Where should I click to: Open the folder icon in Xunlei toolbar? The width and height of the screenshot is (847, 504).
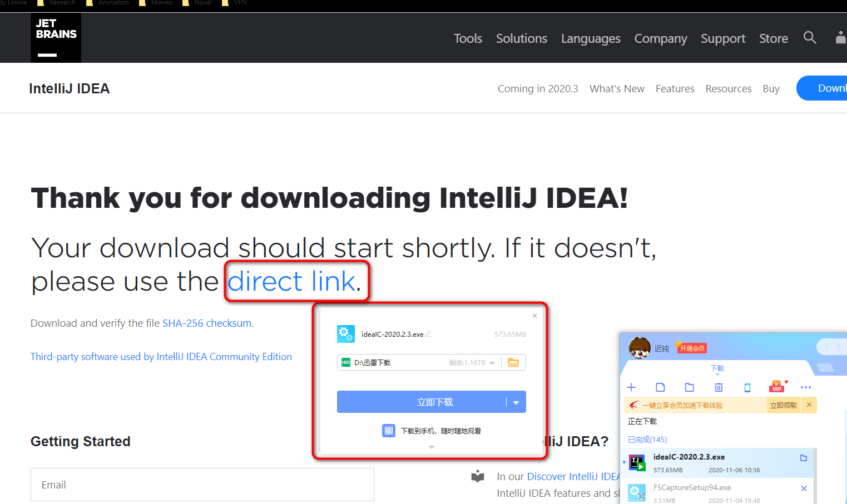pyautogui.click(x=690, y=387)
